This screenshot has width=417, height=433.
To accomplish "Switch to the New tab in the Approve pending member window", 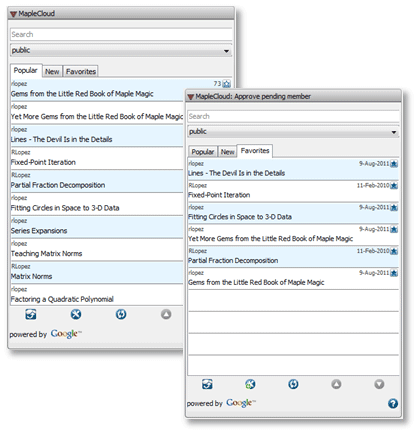I will (x=228, y=152).
